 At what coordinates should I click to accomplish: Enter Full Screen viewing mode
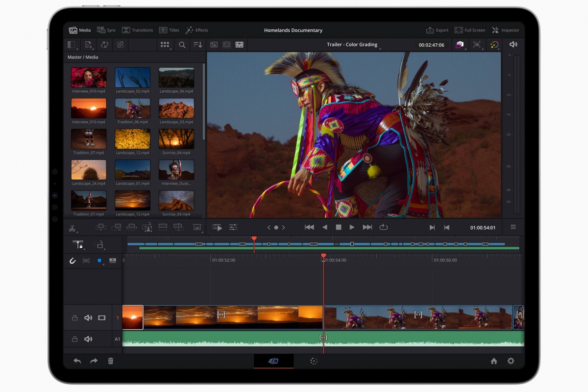click(469, 30)
